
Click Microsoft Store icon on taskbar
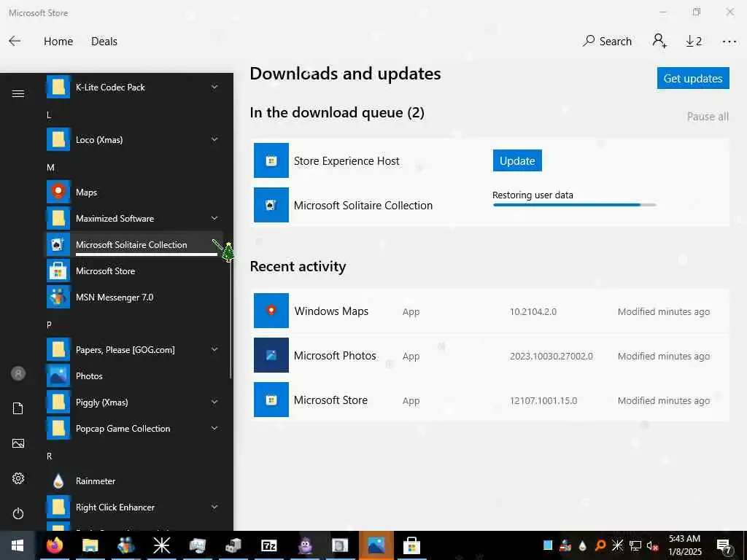point(411,545)
